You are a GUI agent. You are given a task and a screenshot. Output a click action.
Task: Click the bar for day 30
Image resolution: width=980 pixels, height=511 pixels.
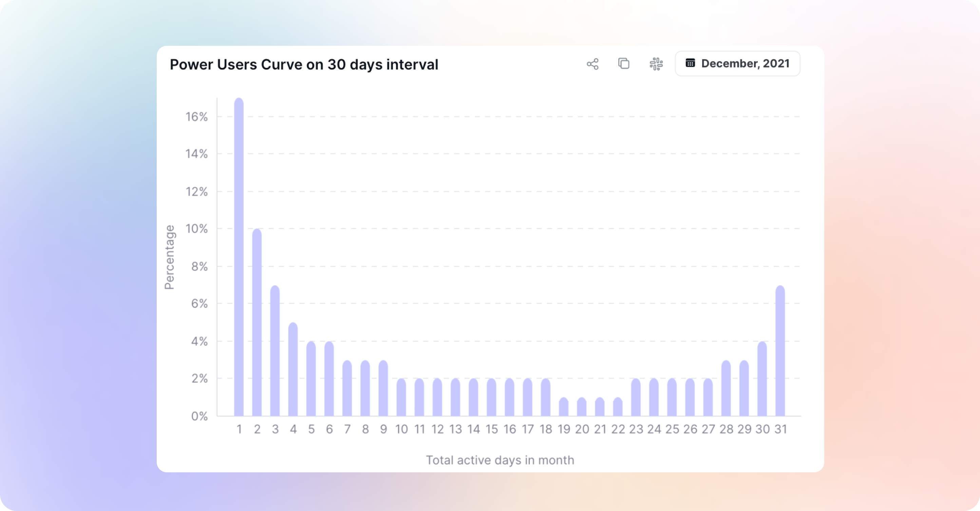[762, 379]
